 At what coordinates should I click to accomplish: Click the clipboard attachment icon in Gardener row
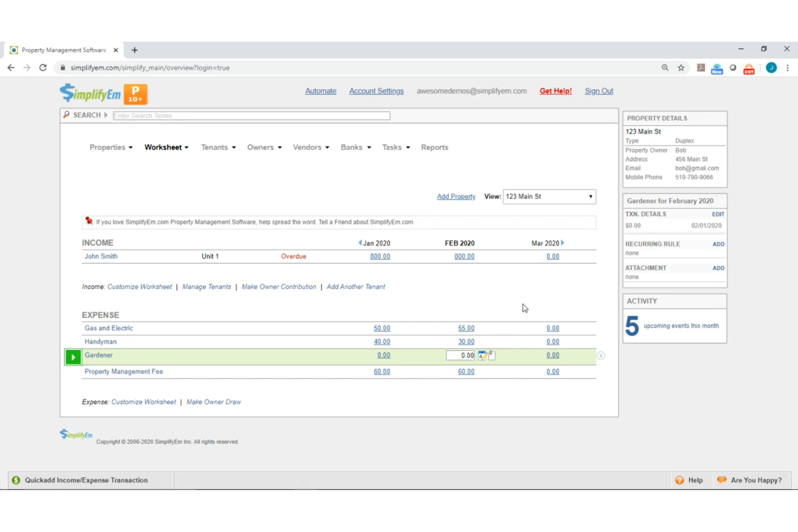[x=492, y=355]
